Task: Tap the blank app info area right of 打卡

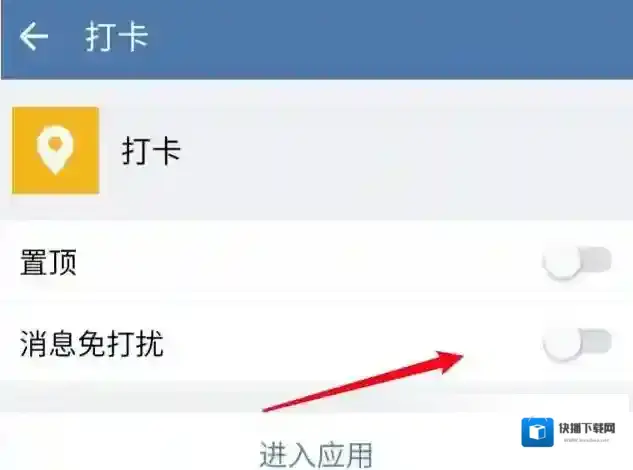Action: click(404, 151)
